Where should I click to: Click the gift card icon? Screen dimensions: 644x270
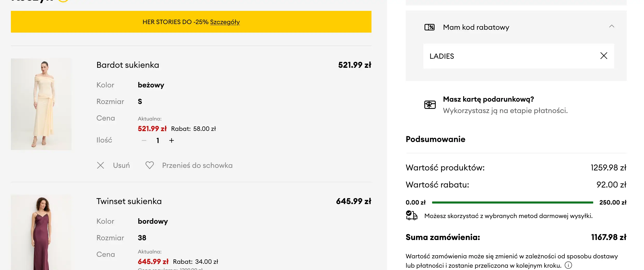click(430, 105)
